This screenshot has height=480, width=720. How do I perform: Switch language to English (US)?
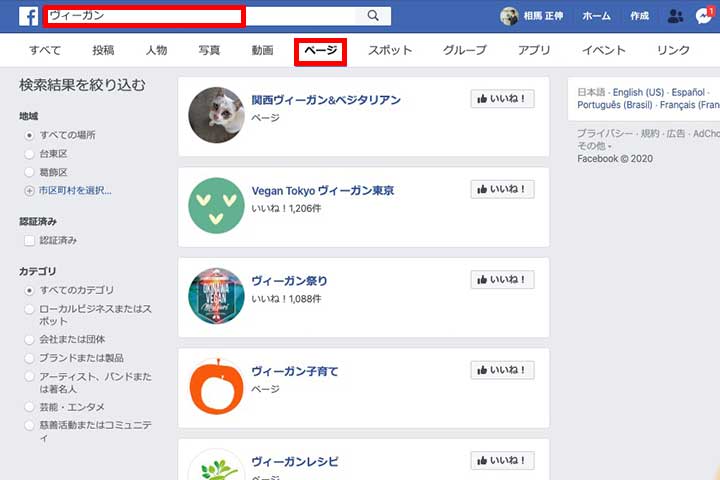click(638, 92)
